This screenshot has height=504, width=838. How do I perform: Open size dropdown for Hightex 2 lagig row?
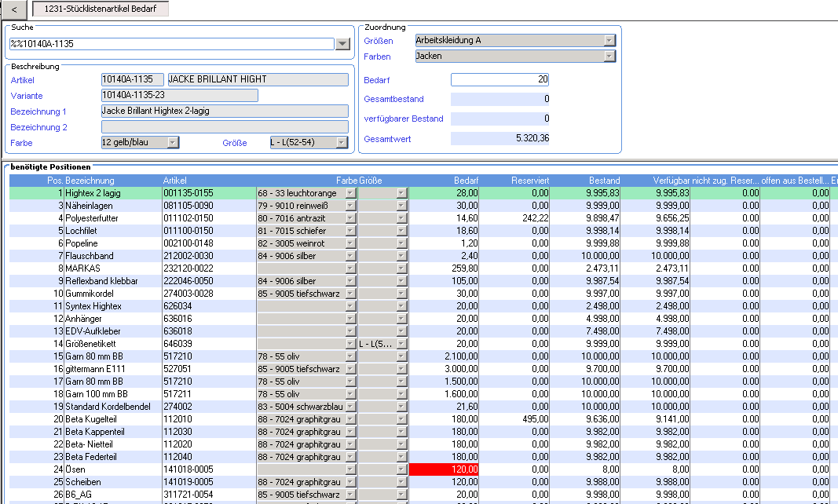(402, 193)
